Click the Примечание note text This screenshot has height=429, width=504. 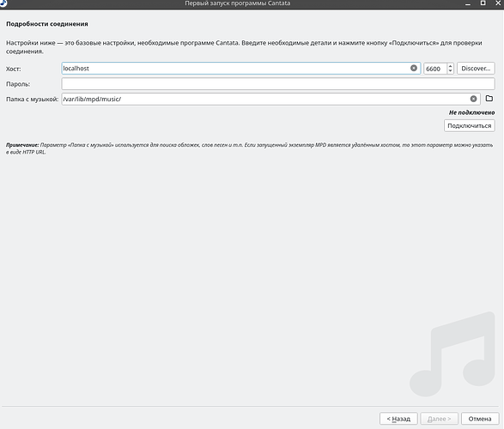point(249,148)
